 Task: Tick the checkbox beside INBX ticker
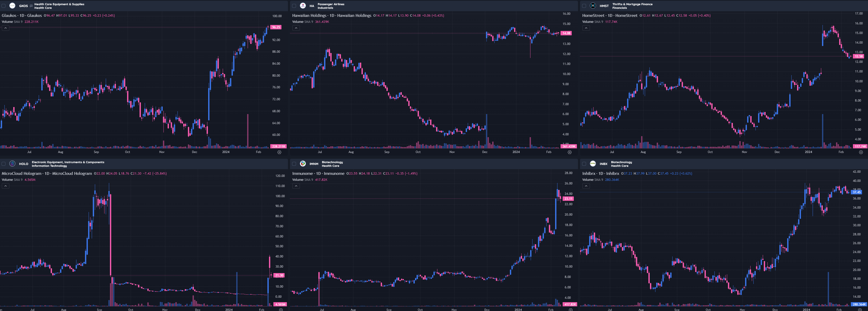pos(584,164)
